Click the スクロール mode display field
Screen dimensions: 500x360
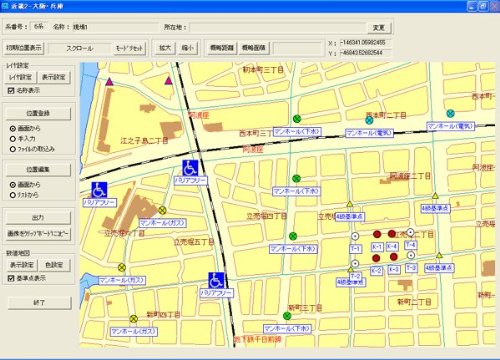coord(80,48)
